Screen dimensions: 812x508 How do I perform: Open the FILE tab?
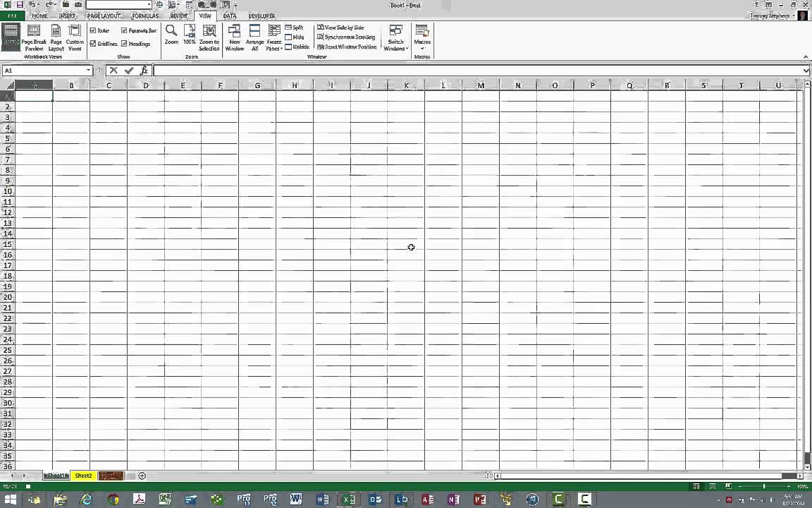click(x=13, y=16)
